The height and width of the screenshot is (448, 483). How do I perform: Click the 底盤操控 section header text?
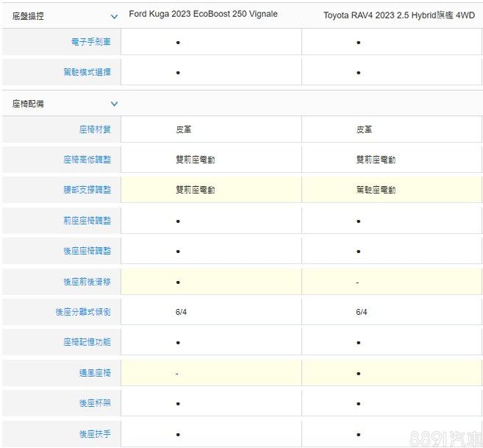(28, 15)
